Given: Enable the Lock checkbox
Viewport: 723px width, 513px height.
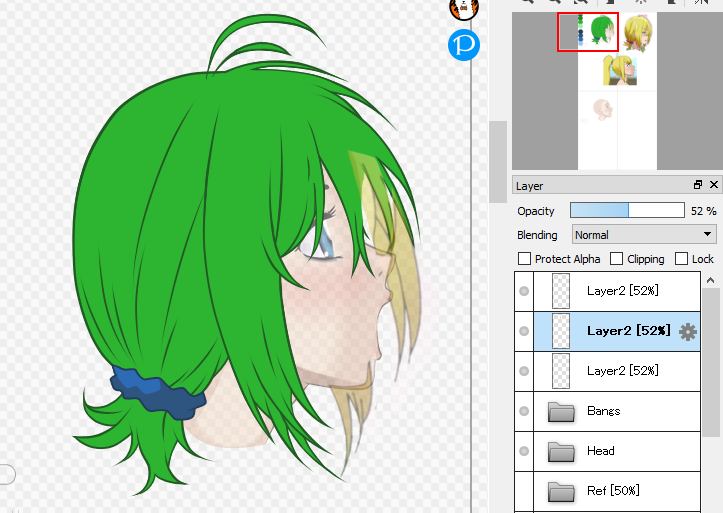Looking at the screenshot, I should 682,259.
